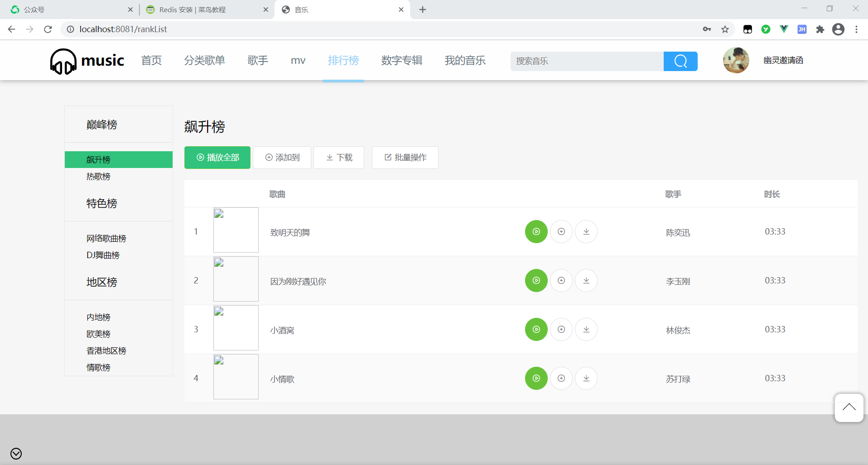Select 网络歌曲榜 in the sidebar
The width and height of the screenshot is (868, 465).
(x=106, y=239)
